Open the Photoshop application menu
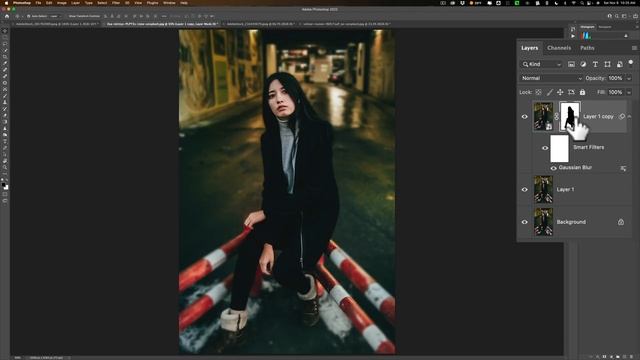The image size is (640, 360). coord(22,3)
